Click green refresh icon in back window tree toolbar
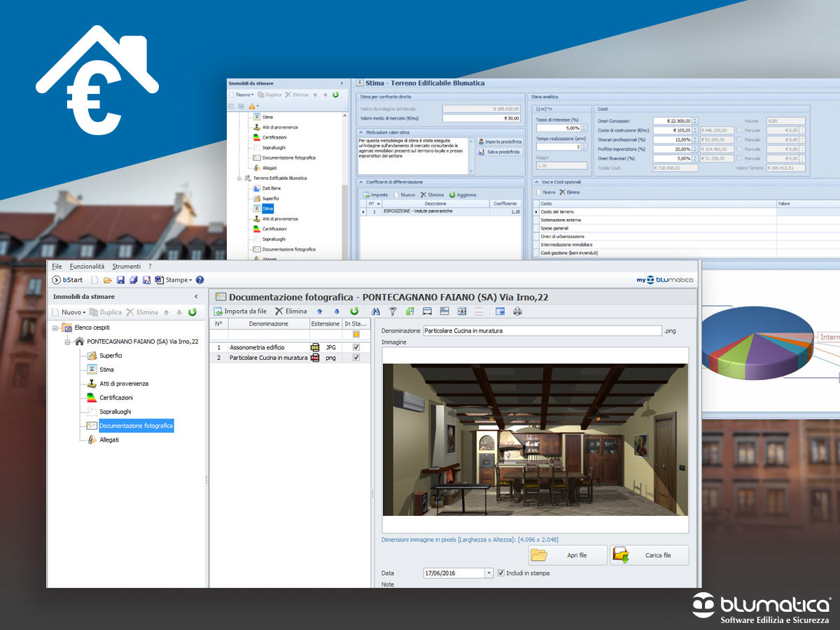840x630 pixels. [336, 94]
